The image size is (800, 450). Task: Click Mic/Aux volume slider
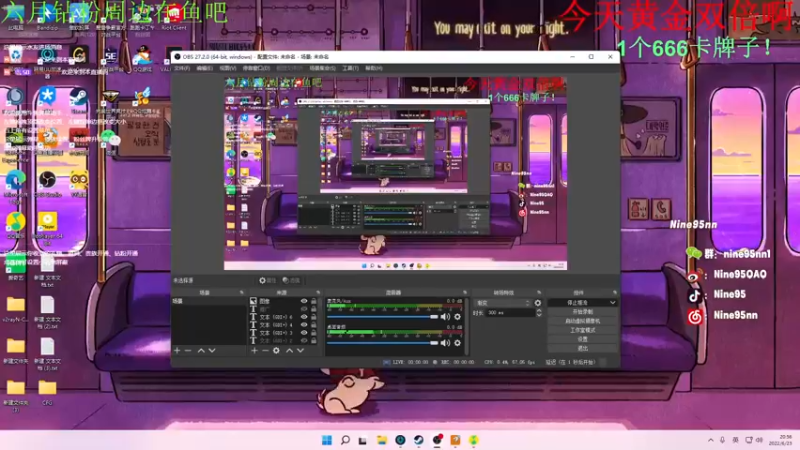tap(383, 317)
